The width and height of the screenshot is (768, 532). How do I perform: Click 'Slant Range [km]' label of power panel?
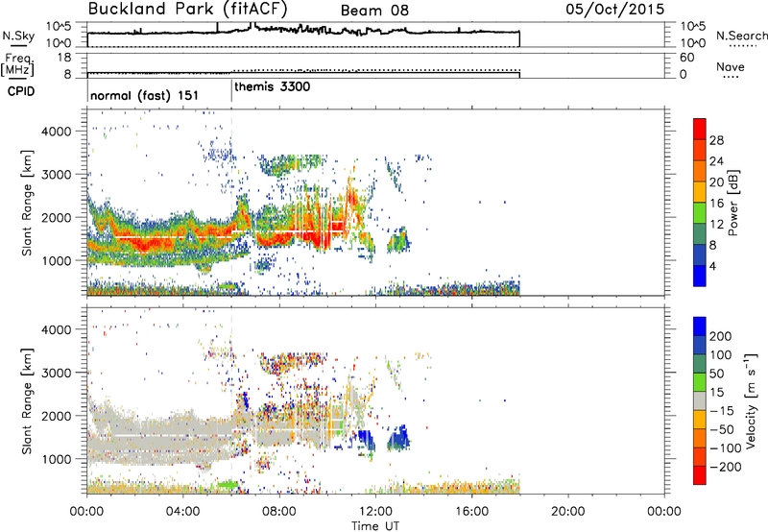[28, 203]
